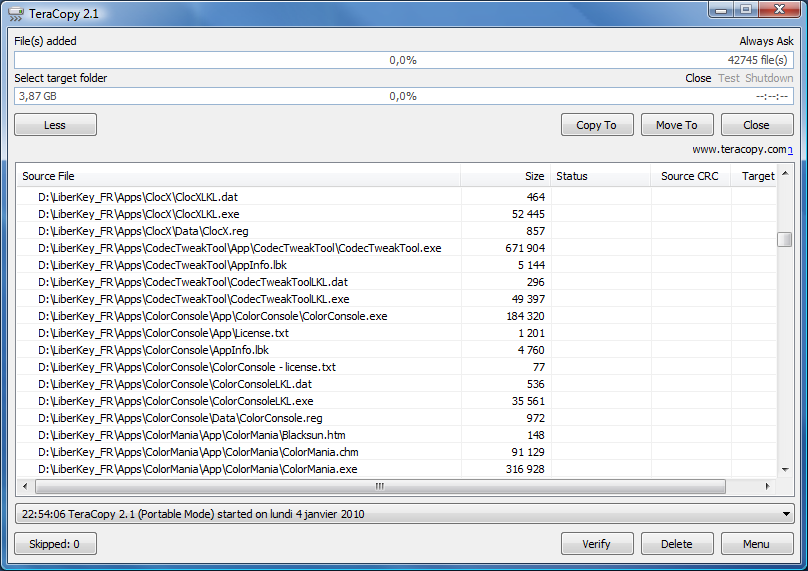The width and height of the screenshot is (808, 571).
Task: Minimize the TeraCopy window
Action: coord(721,10)
